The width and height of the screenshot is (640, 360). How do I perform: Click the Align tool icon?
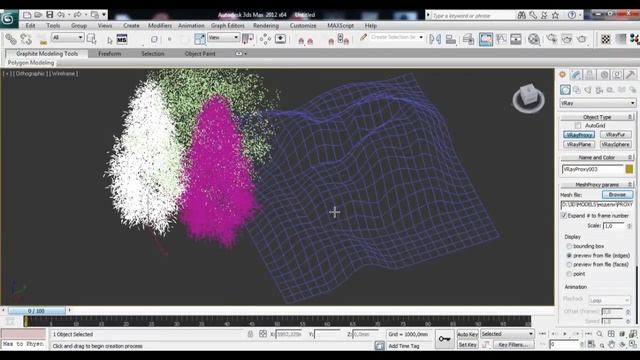point(451,39)
